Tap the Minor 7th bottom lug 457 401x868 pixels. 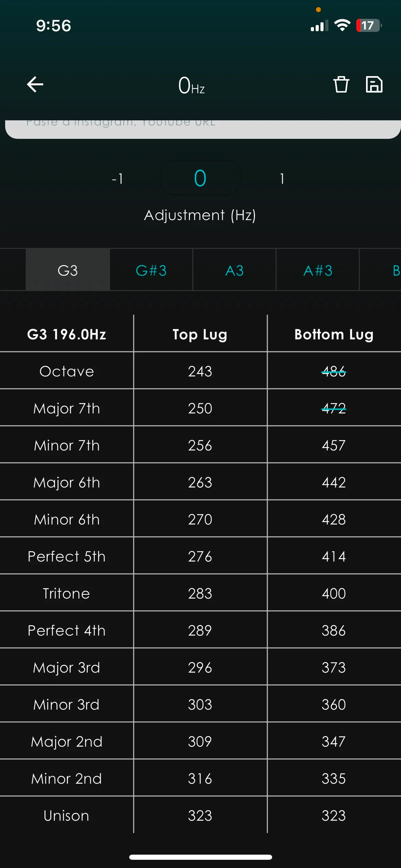click(333, 445)
